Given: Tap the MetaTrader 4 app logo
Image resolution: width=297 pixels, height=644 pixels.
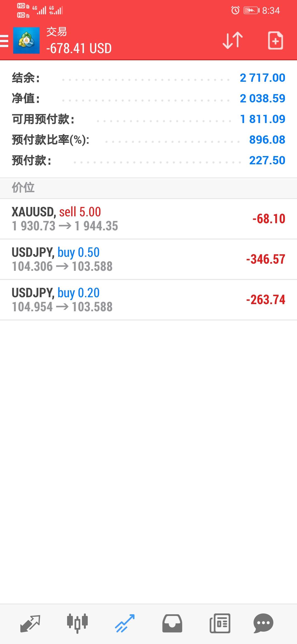Looking at the screenshot, I should click(x=26, y=40).
